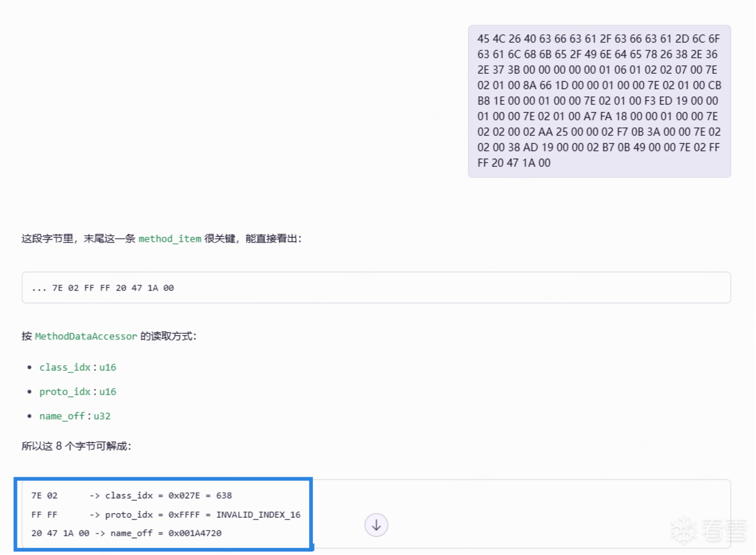This screenshot has width=756, height=555.
Task: Click the bullet "proto_idx : u16"
Action: tap(78, 392)
